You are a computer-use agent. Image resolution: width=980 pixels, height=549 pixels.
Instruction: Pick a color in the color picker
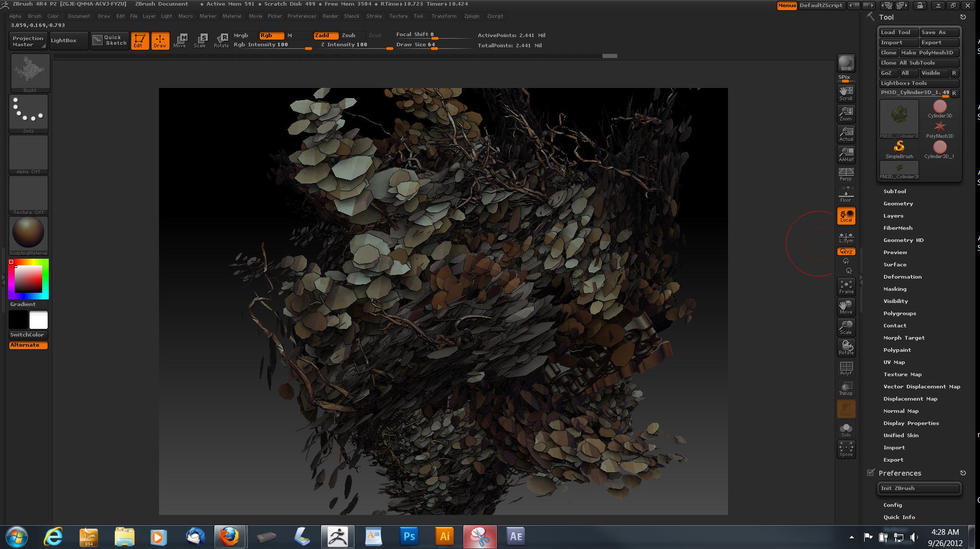[28, 279]
